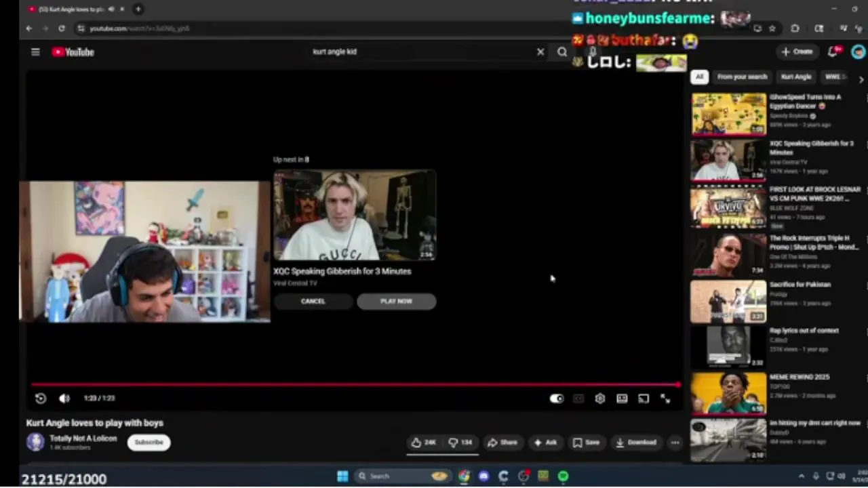Viewport: 868px width, 488px height.
Task: Click the magnifier search button
Action: click(562, 52)
